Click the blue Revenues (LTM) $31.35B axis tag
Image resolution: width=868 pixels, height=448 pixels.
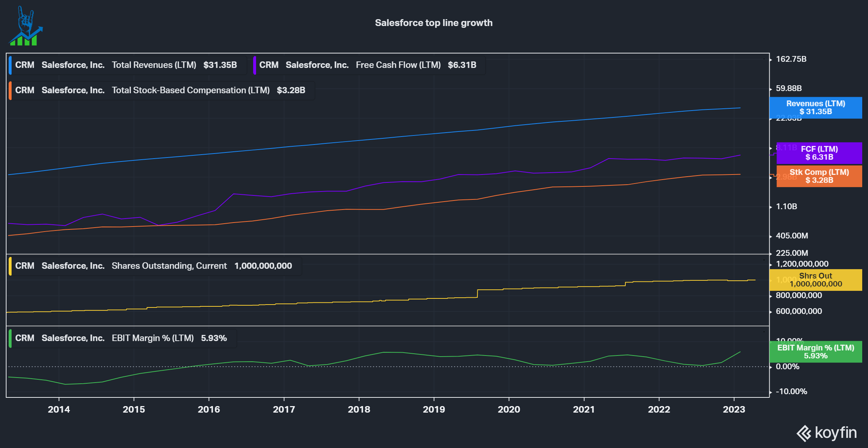pos(816,108)
